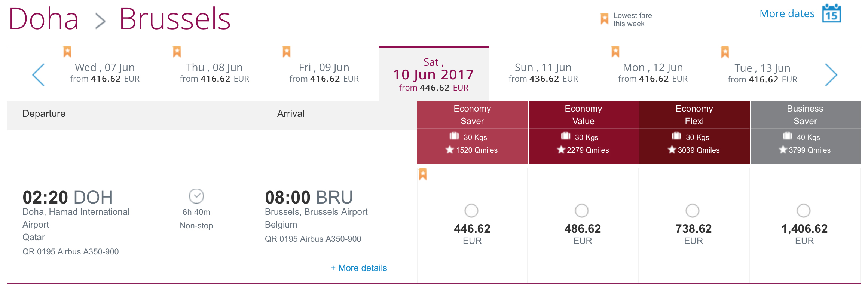This screenshot has width=868, height=290.
Task: Click the baggage icon under Economy Saver
Action: (454, 136)
